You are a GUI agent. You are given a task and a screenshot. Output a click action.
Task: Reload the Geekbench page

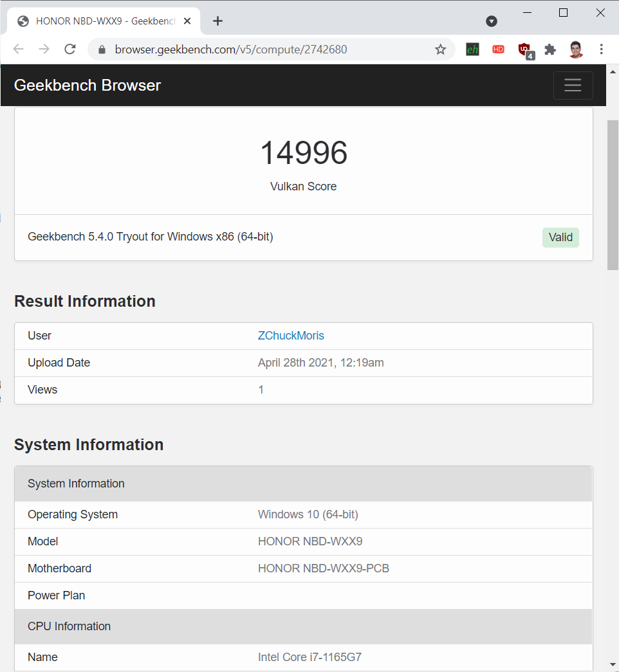(x=70, y=50)
